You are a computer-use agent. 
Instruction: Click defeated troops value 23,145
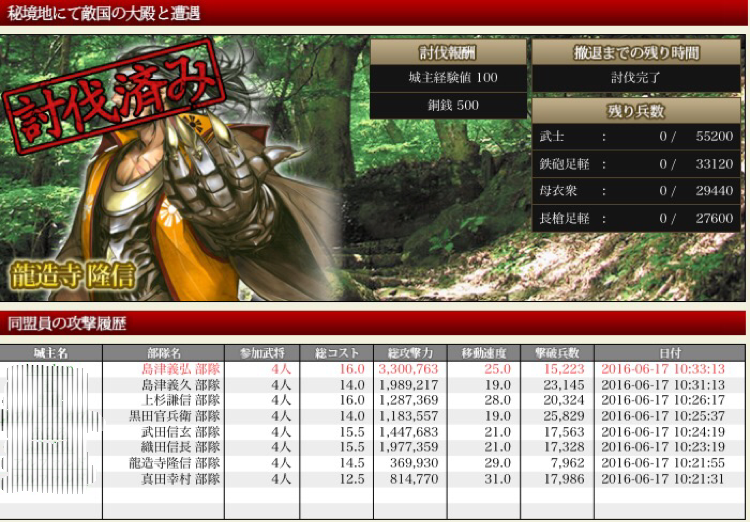click(x=564, y=385)
